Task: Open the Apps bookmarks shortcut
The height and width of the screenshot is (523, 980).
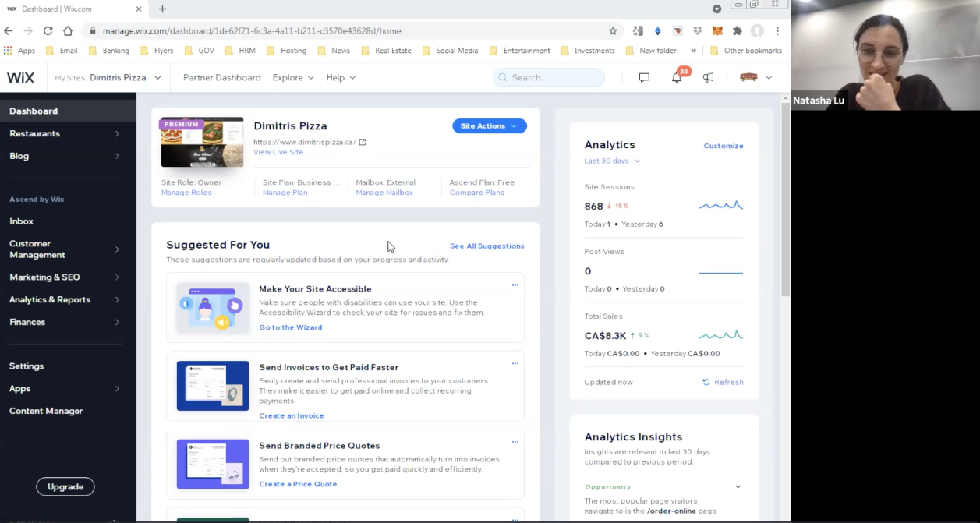Action: pyautogui.click(x=19, y=51)
